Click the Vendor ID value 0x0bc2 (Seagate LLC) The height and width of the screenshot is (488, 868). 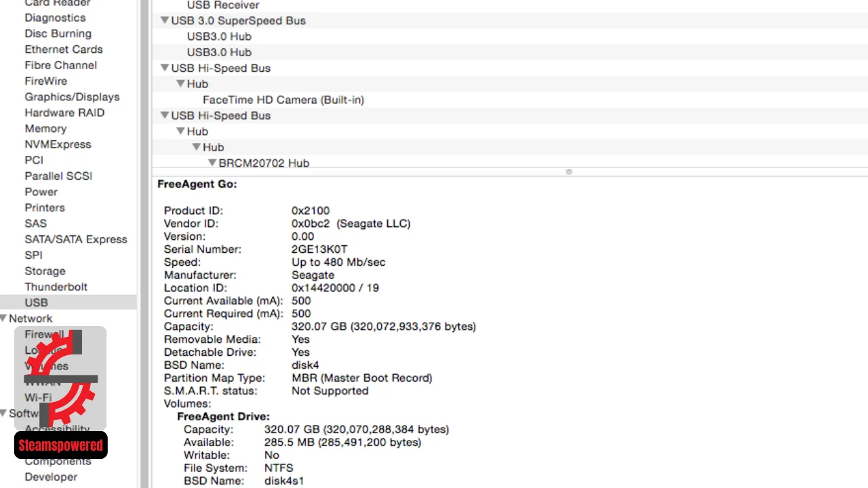click(351, 224)
